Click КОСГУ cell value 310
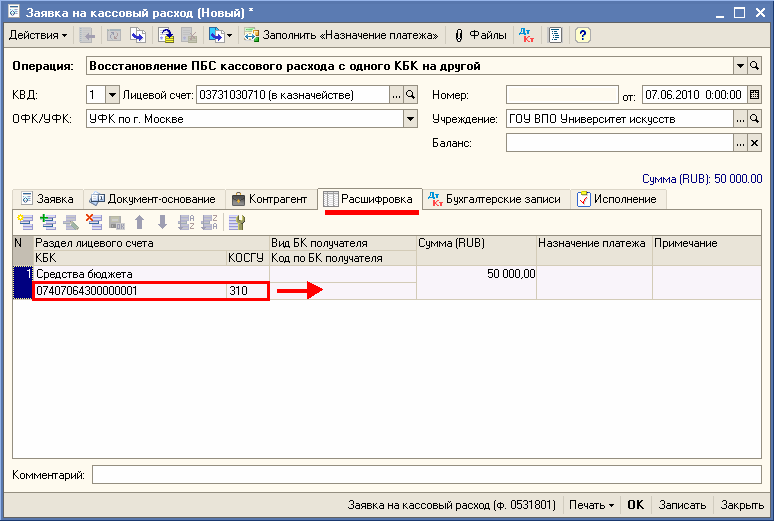 pyautogui.click(x=248, y=291)
